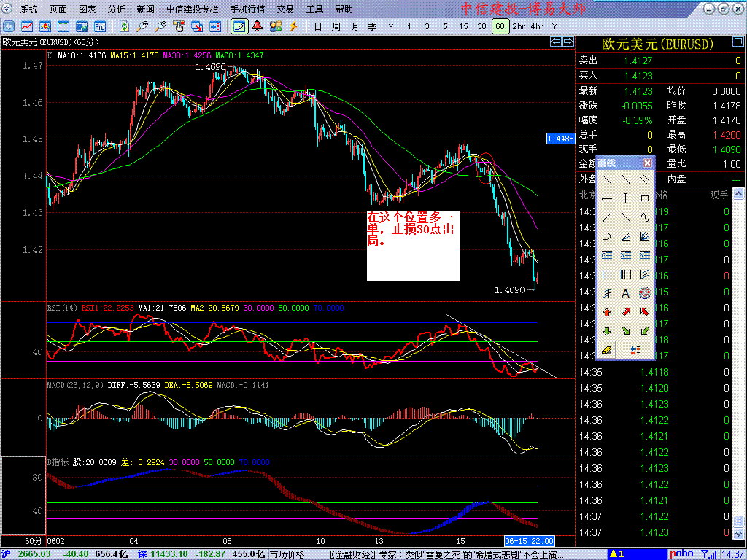Close the 画线 drawing palette
The image size is (747, 560).
[x=647, y=163]
